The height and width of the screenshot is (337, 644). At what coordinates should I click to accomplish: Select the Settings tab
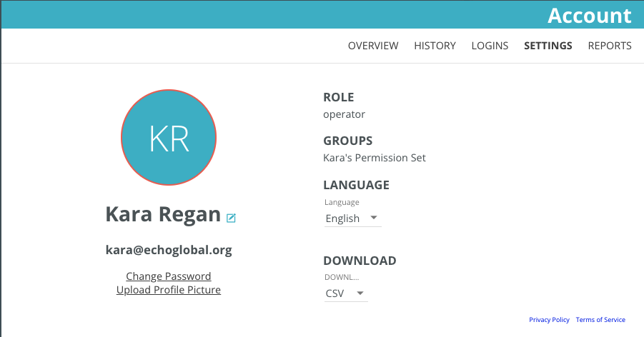(548, 46)
